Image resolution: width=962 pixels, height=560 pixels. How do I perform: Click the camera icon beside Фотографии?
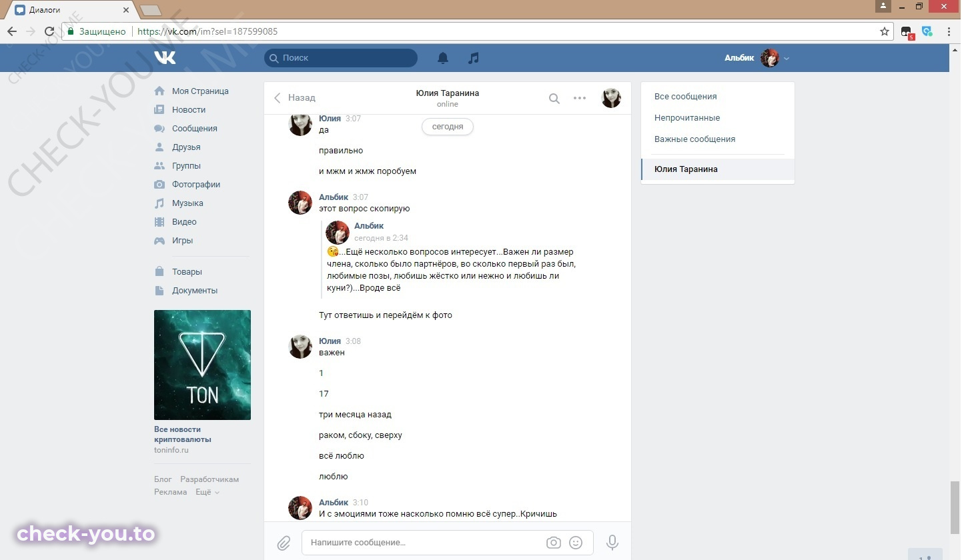coord(159,185)
